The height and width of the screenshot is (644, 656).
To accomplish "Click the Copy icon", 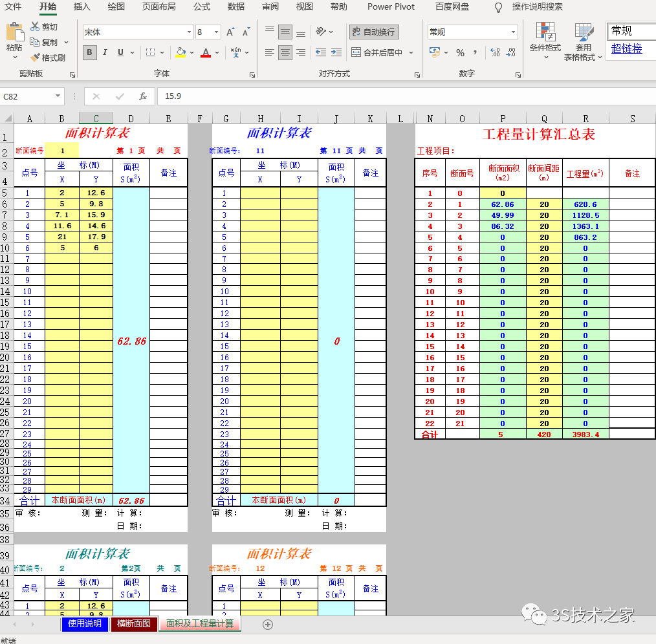I will [35, 42].
